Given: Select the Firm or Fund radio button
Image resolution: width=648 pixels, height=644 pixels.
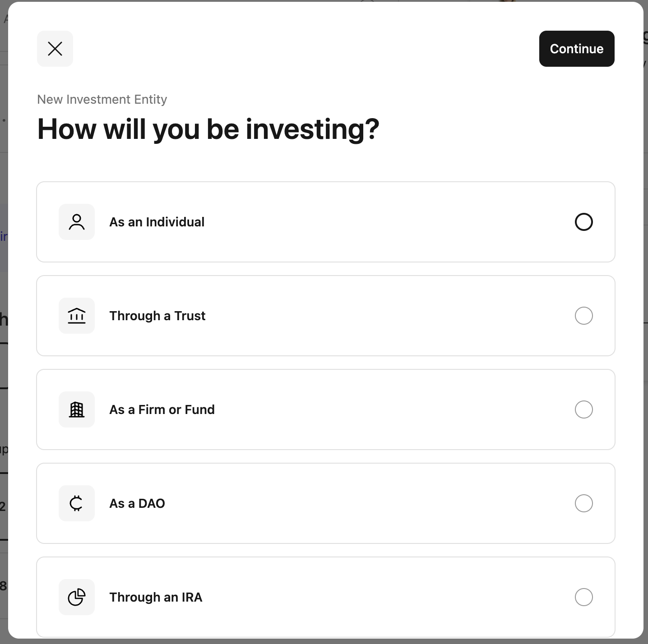Looking at the screenshot, I should click(584, 409).
